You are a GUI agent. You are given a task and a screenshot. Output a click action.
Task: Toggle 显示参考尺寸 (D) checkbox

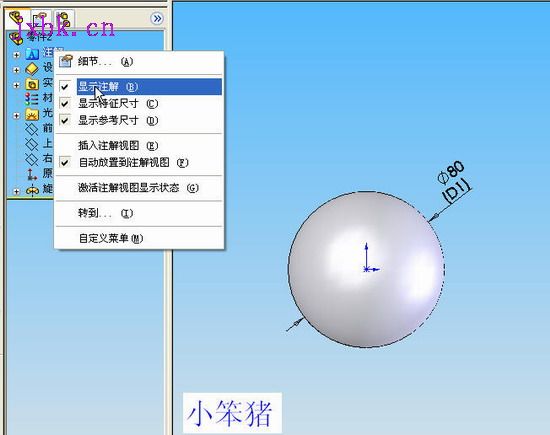(65, 120)
